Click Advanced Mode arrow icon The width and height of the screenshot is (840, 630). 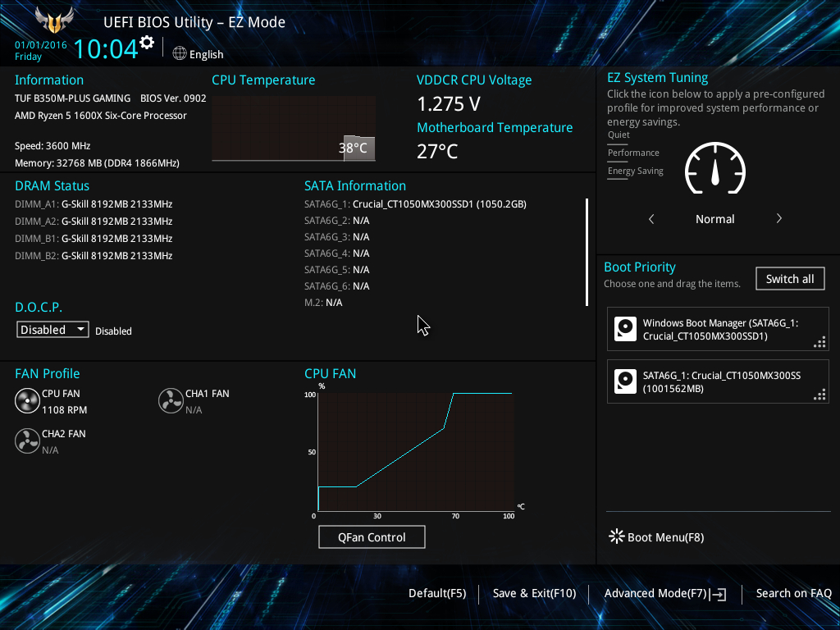pyautogui.click(x=718, y=594)
